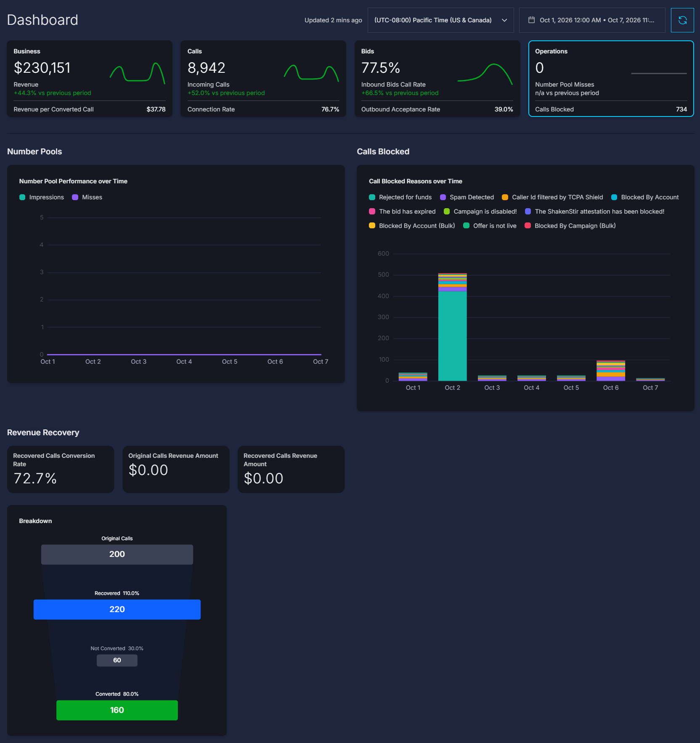Open the Bids summary card

coord(437,79)
